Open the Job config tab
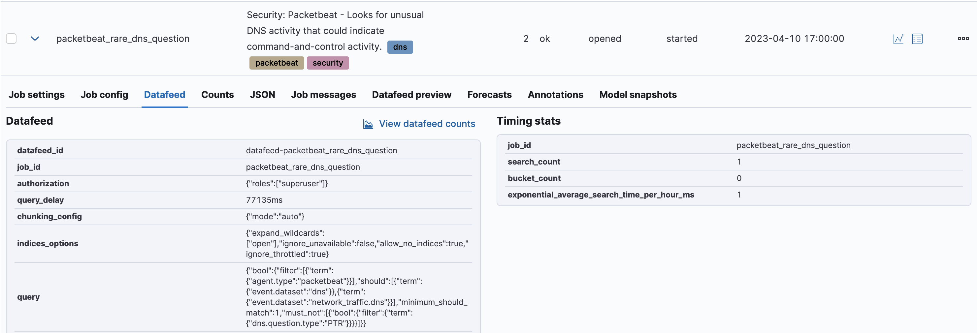This screenshot has width=980, height=333. (104, 95)
